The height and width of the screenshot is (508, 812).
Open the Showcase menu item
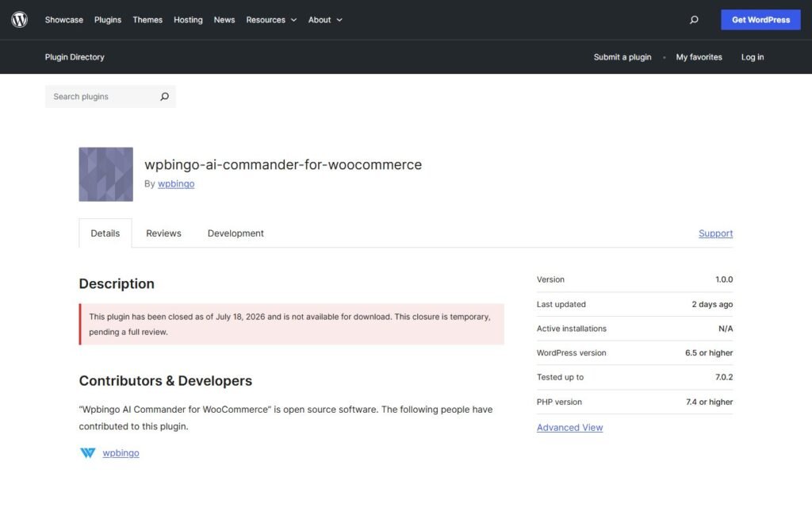tap(63, 20)
